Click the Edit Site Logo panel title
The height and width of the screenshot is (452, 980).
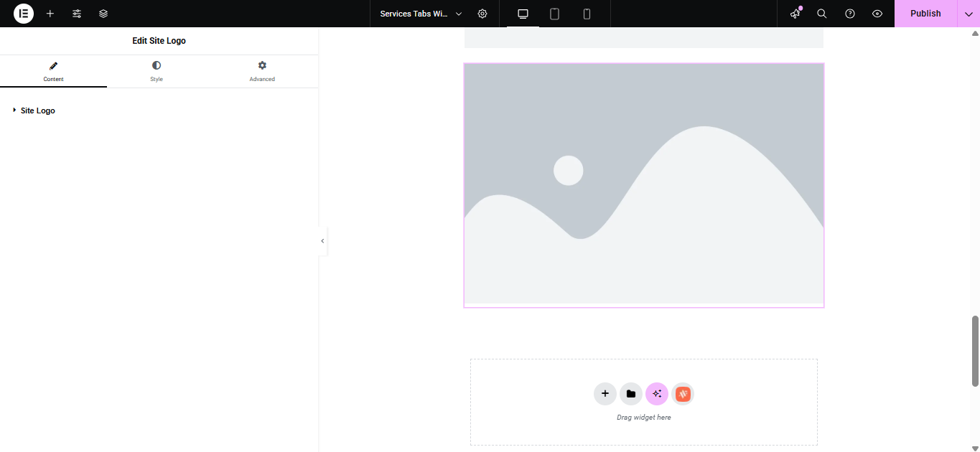click(x=159, y=41)
